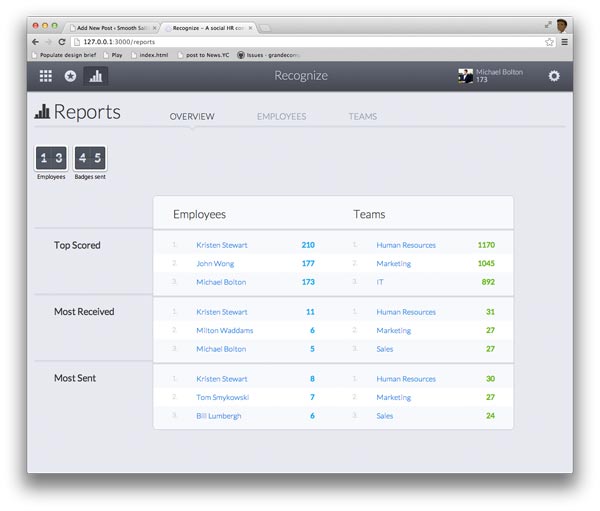Open the Play bookmark
The height and width of the screenshot is (511, 600).
tap(113, 55)
